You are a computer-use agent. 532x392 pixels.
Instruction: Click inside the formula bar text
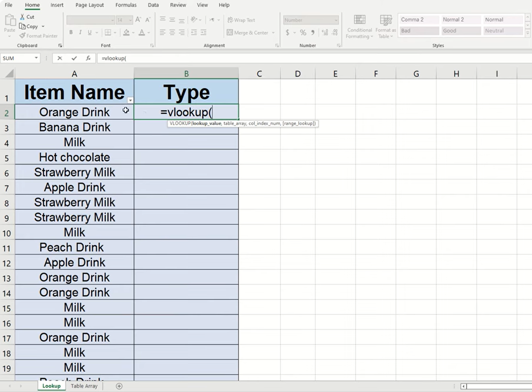114,58
